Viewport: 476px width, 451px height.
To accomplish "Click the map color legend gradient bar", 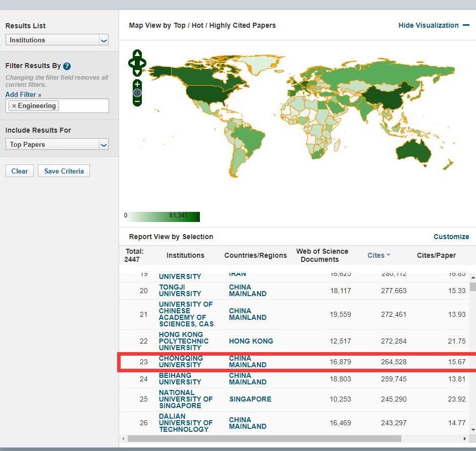I will click(164, 216).
